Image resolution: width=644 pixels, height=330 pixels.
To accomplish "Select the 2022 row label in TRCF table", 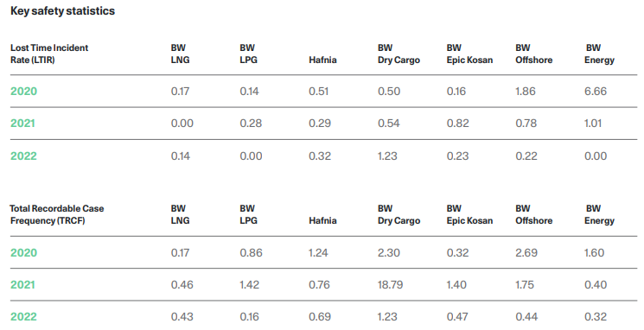I will tap(24, 316).
